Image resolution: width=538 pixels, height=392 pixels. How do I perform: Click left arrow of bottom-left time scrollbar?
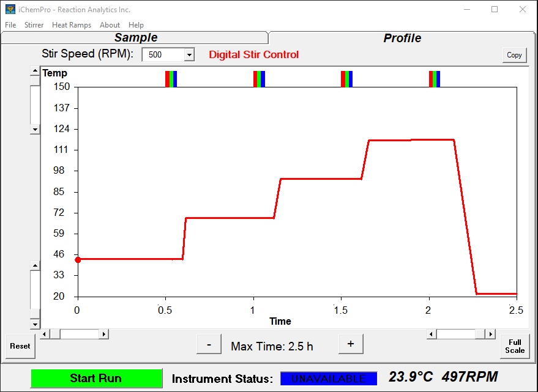point(45,334)
